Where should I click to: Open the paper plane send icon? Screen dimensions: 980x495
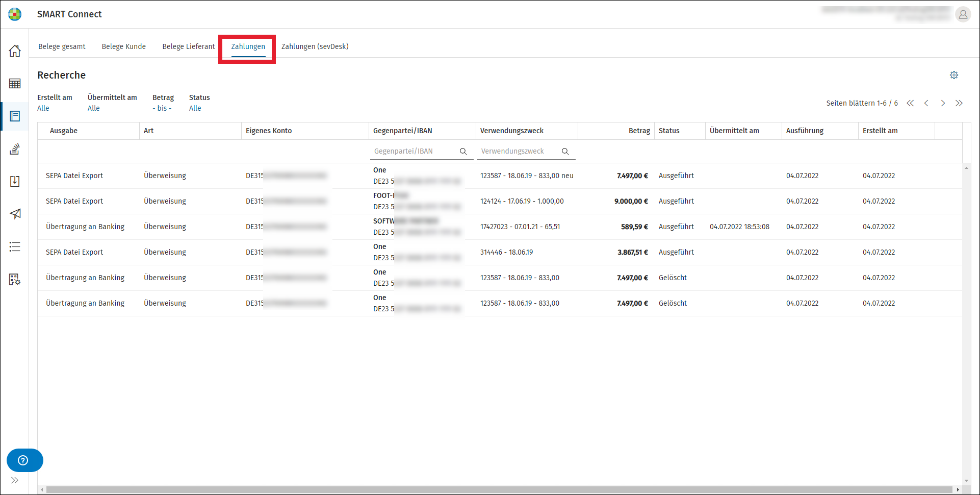click(x=15, y=214)
